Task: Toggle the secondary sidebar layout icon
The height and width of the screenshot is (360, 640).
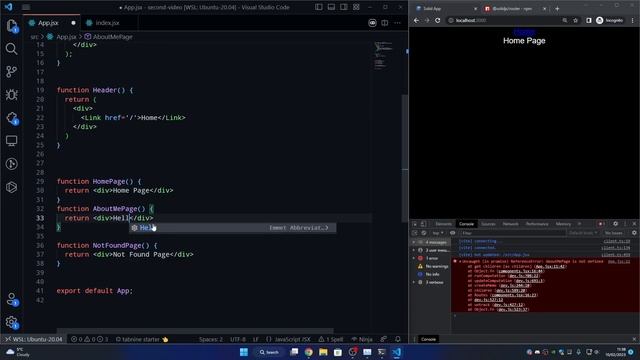Action: [344, 7]
